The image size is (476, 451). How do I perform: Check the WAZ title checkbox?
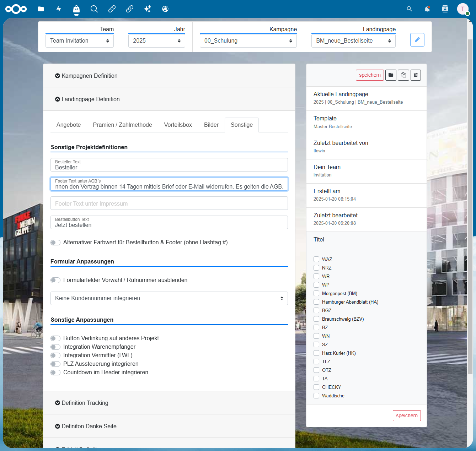pos(316,259)
